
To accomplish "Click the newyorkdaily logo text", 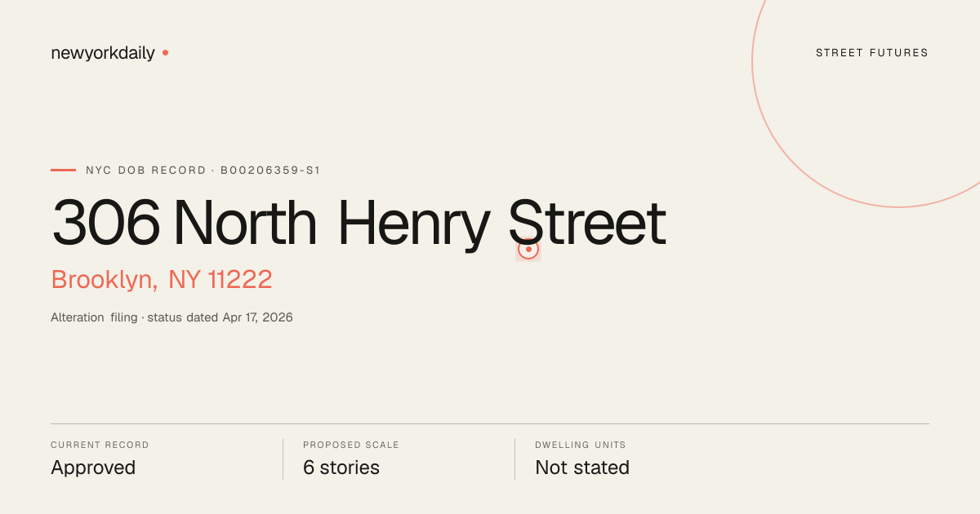I will pyautogui.click(x=103, y=53).
